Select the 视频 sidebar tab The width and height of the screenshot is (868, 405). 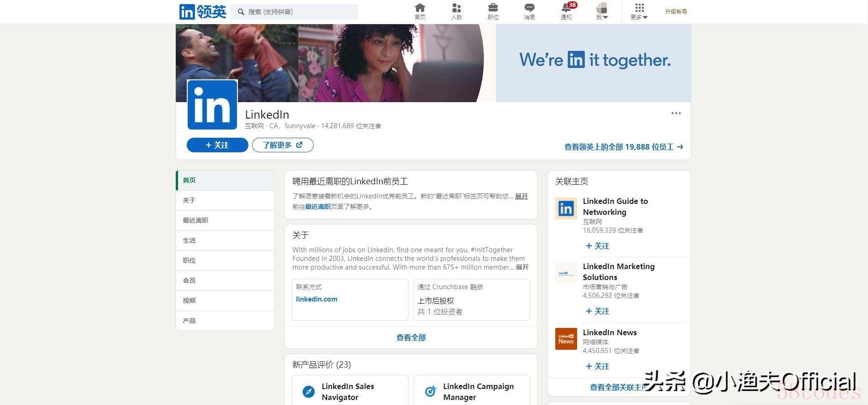(x=225, y=301)
